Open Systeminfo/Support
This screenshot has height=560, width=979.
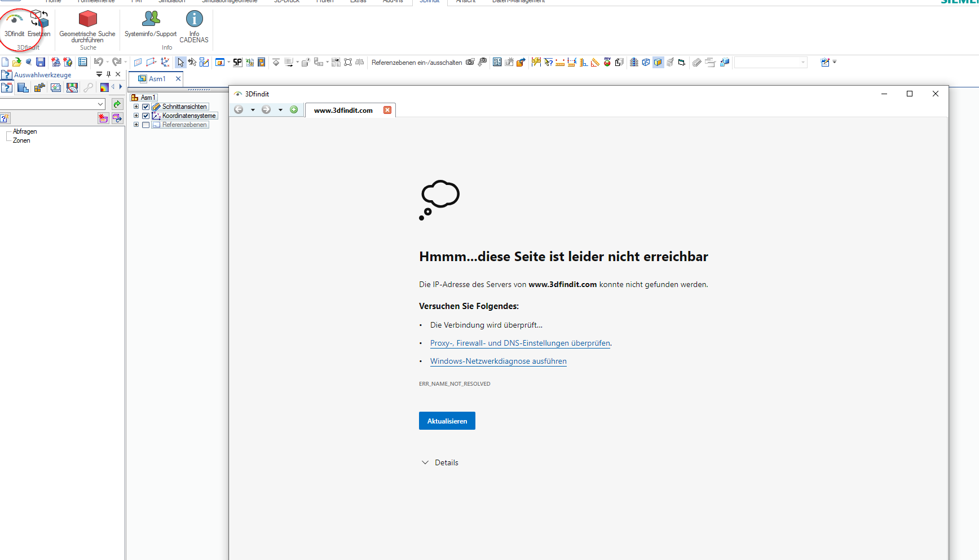(x=151, y=24)
